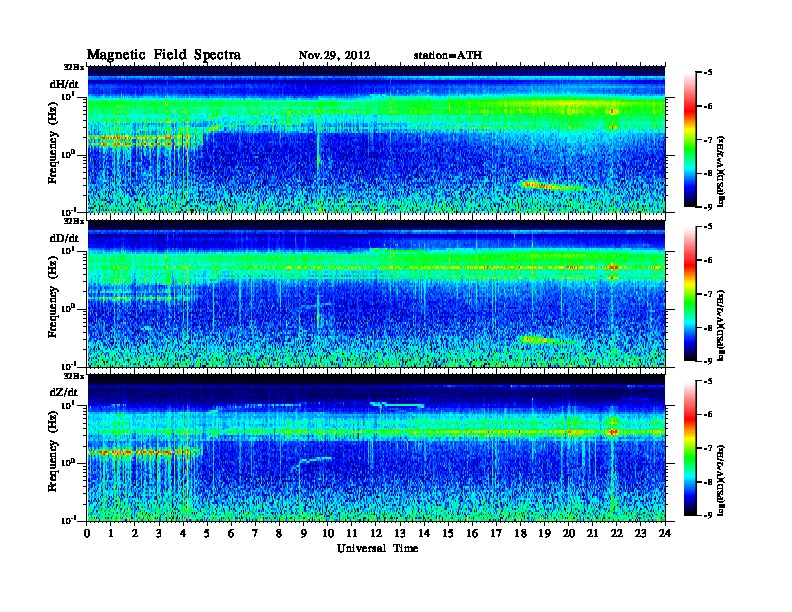Click hour 5 on the Universal Time axis
This screenshot has width=792, height=612.
pyautogui.click(x=207, y=534)
